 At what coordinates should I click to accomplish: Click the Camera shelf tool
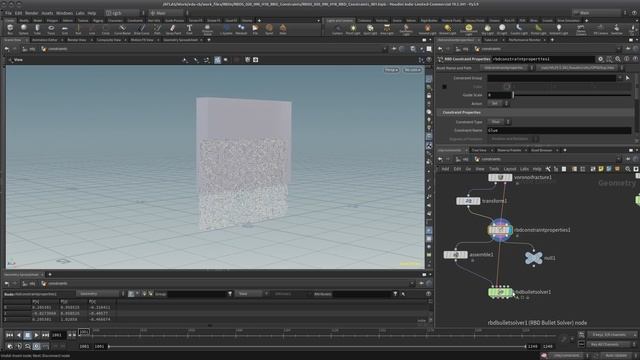[337, 29]
